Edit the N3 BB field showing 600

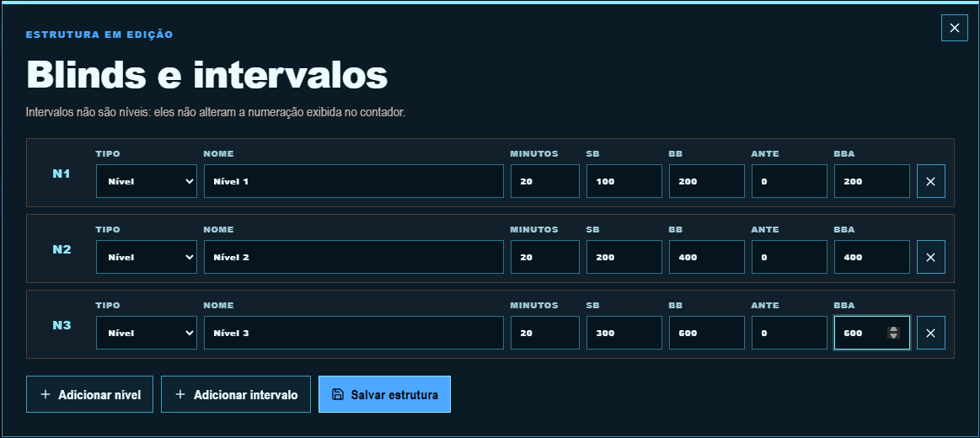pos(707,333)
